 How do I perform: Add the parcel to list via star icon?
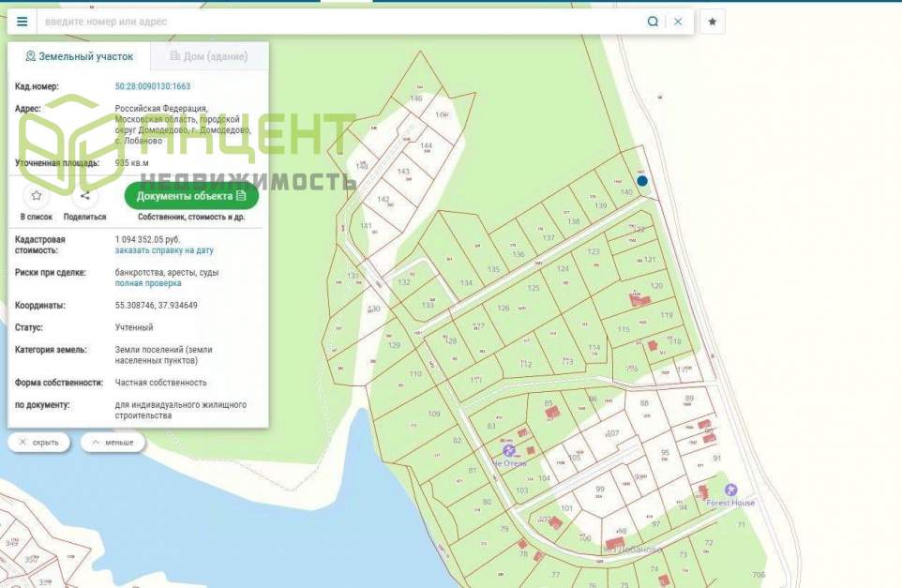coord(36,196)
